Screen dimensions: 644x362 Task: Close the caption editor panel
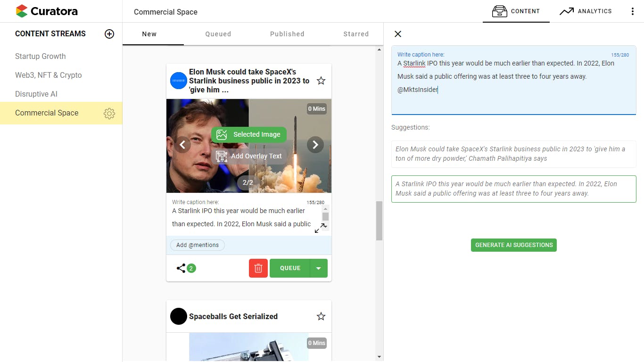coord(398,34)
